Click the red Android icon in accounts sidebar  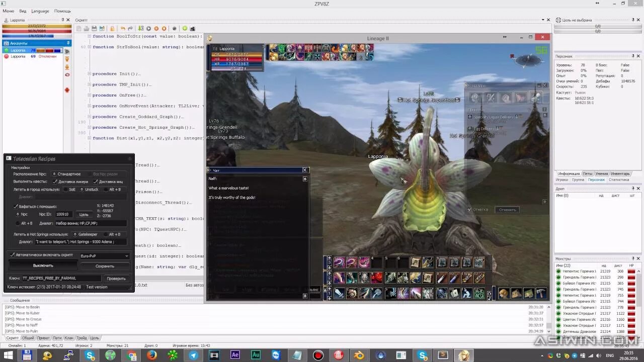pyautogui.click(x=67, y=90)
